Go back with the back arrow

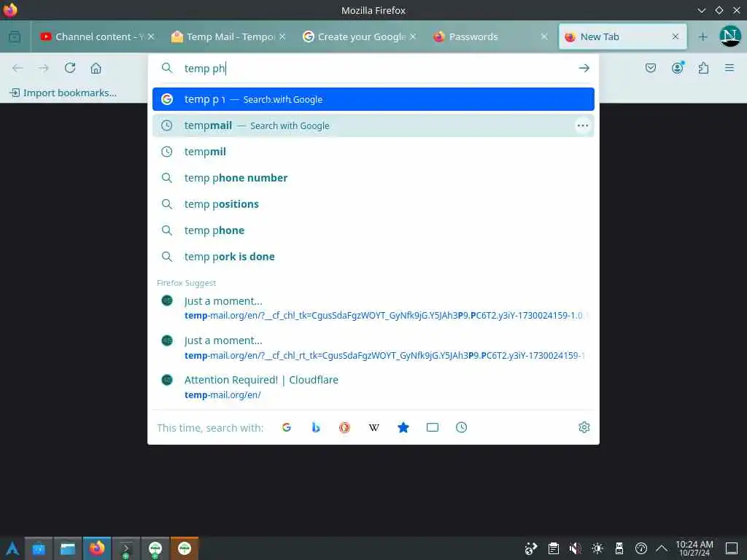click(18, 68)
